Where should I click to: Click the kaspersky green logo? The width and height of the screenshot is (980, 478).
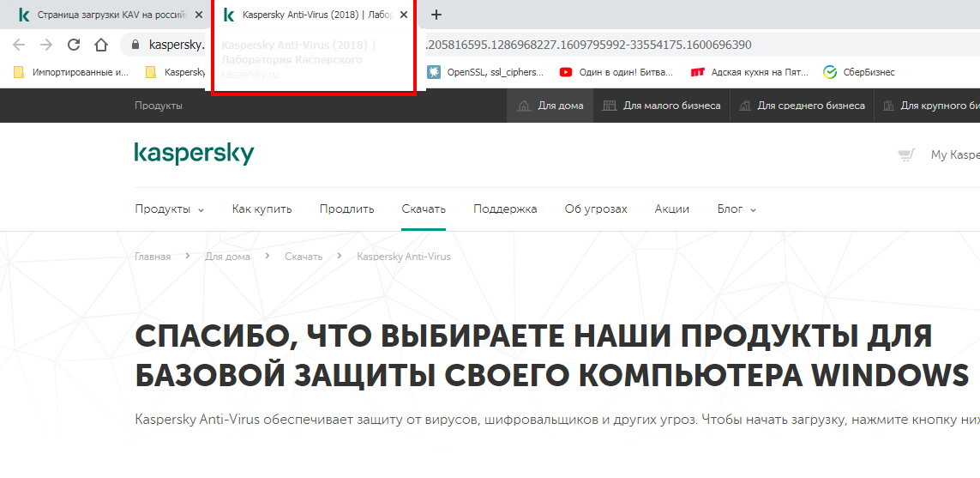(195, 154)
